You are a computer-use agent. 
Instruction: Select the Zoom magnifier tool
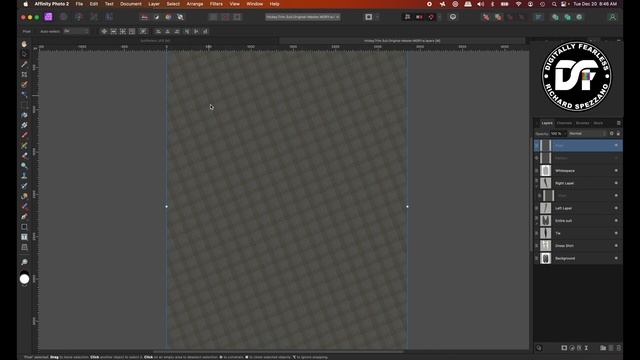pyautogui.click(x=24, y=262)
